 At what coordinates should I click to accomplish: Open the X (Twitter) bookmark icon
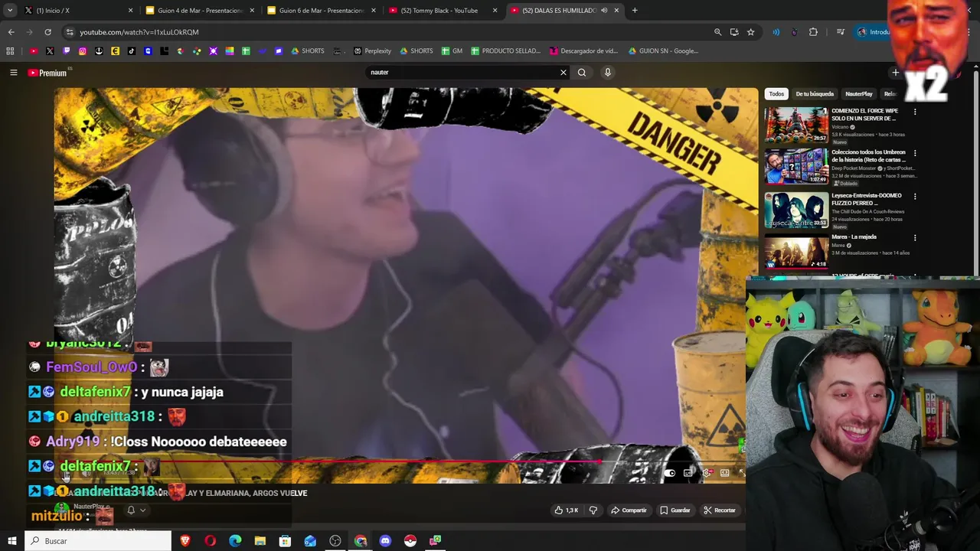50,51
